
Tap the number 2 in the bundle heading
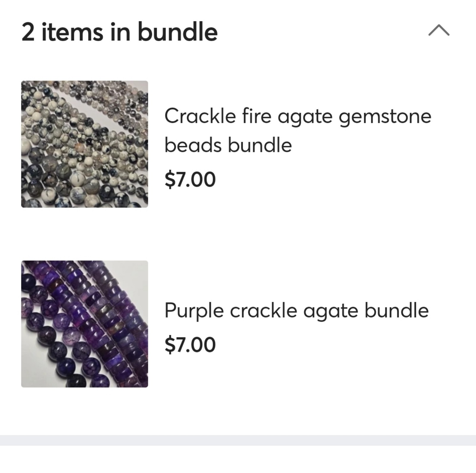click(x=28, y=32)
